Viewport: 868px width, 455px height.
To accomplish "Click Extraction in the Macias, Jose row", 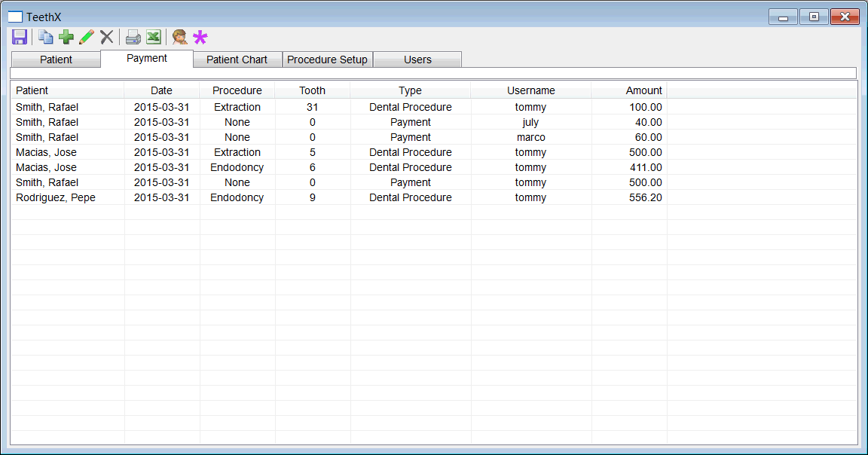I will [237, 152].
